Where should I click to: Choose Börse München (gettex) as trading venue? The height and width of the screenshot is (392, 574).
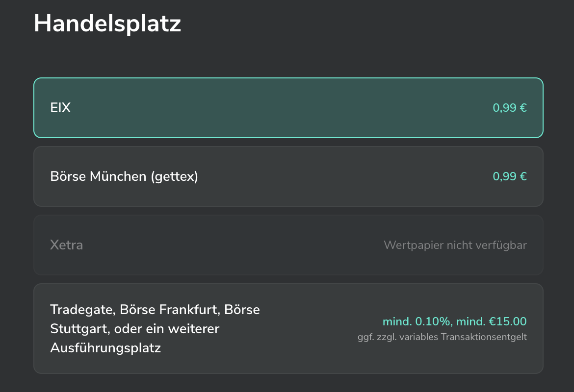[288, 176]
